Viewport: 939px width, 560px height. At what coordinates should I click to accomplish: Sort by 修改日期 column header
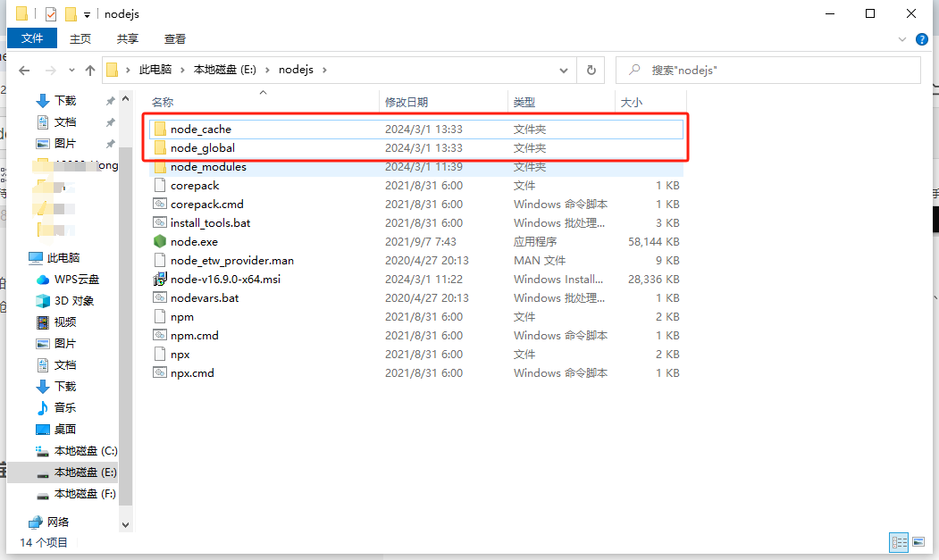[407, 103]
